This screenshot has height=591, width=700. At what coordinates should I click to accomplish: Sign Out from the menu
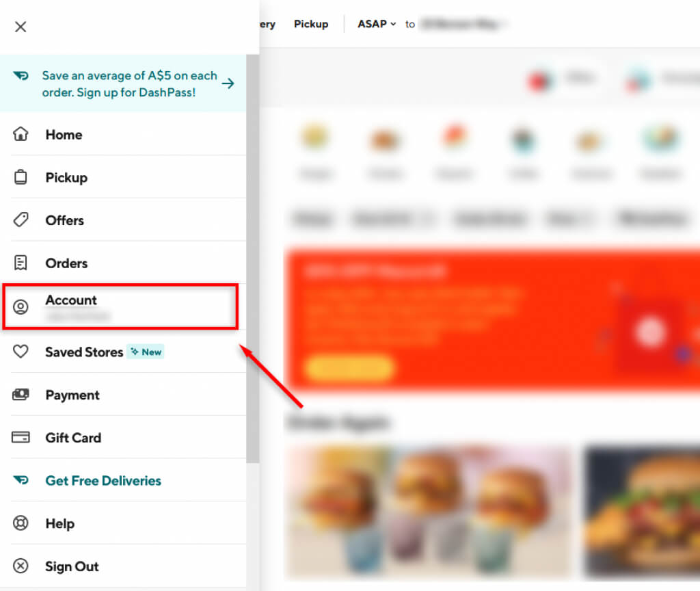(72, 566)
